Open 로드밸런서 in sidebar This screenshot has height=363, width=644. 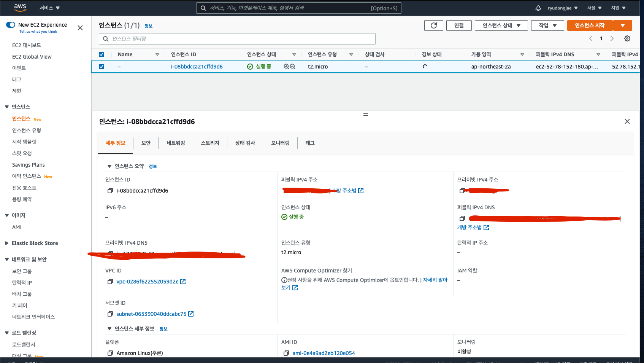coord(24,345)
